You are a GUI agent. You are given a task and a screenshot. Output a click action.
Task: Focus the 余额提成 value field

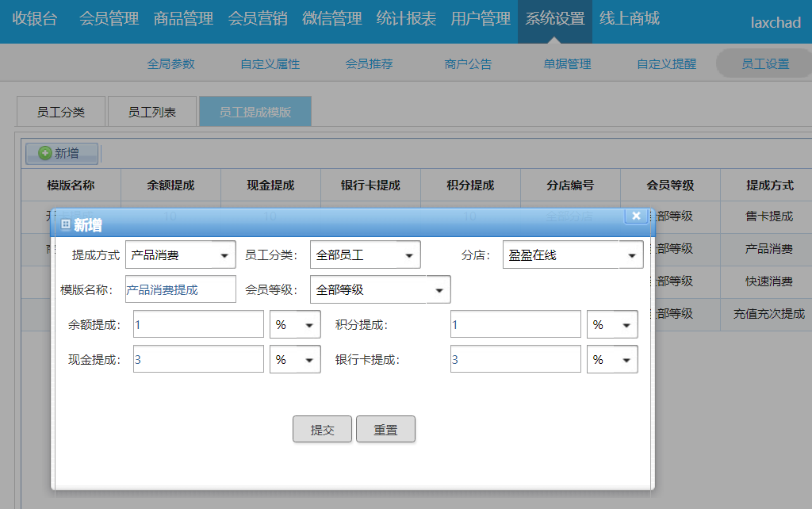(x=198, y=325)
